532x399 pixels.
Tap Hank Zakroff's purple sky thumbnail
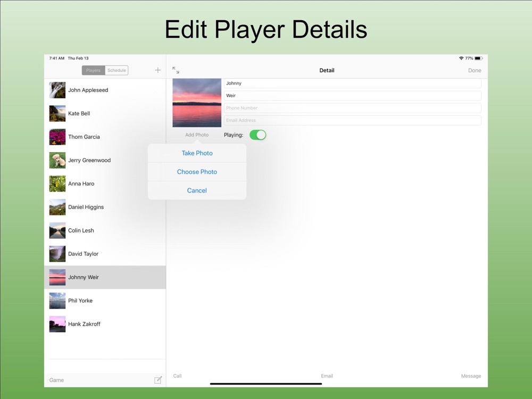(57, 324)
